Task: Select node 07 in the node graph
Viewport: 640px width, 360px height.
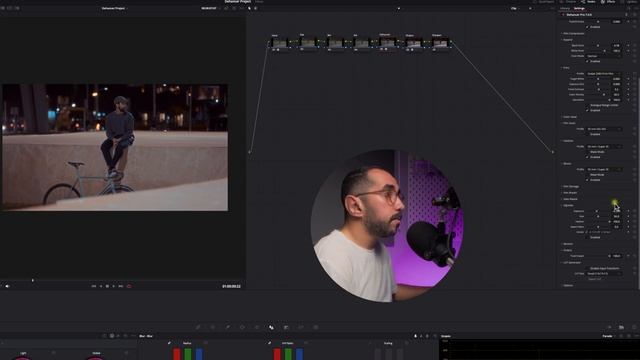Action: pos(440,42)
